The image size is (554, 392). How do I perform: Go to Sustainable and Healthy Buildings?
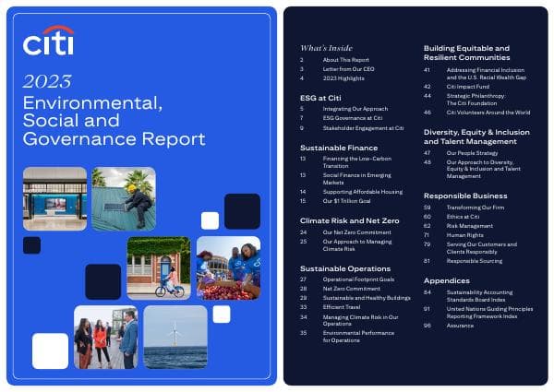pyautogui.click(x=367, y=298)
